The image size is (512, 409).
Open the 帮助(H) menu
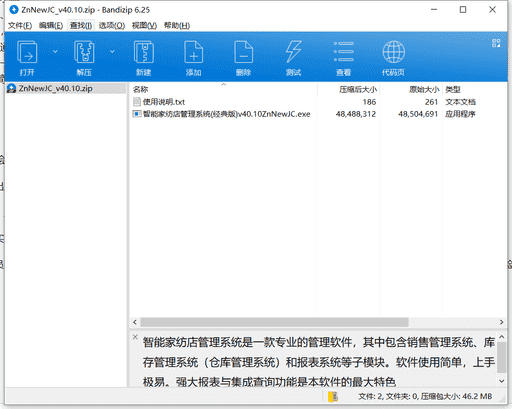pos(177,26)
